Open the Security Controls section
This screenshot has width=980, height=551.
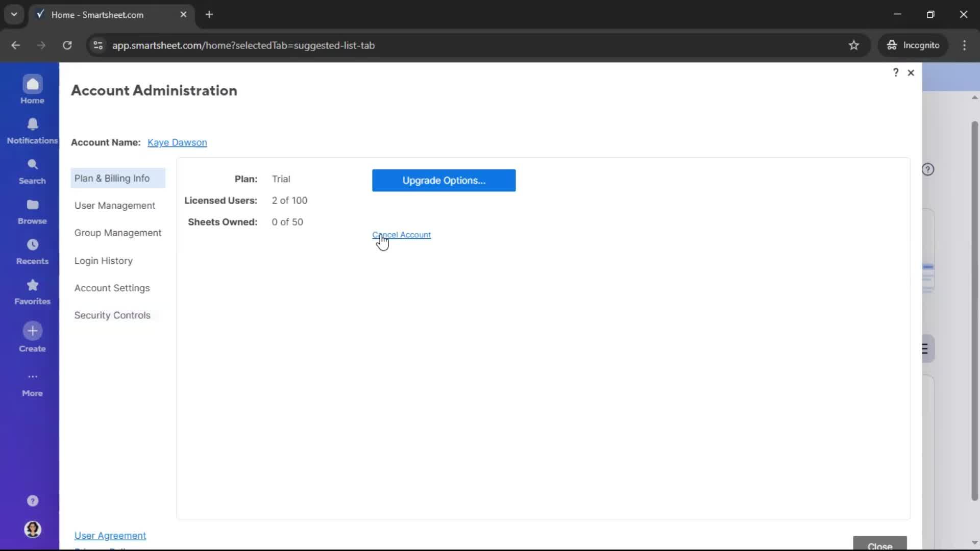click(x=112, y=315)
